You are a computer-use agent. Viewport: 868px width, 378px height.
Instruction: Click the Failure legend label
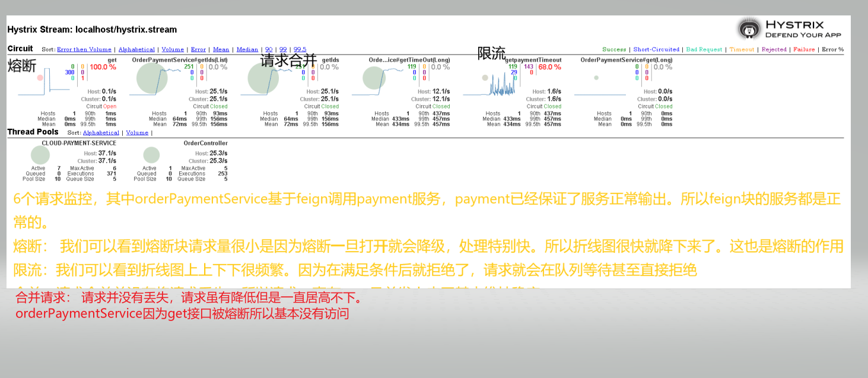pyautogui.click(x=804, y=50)
